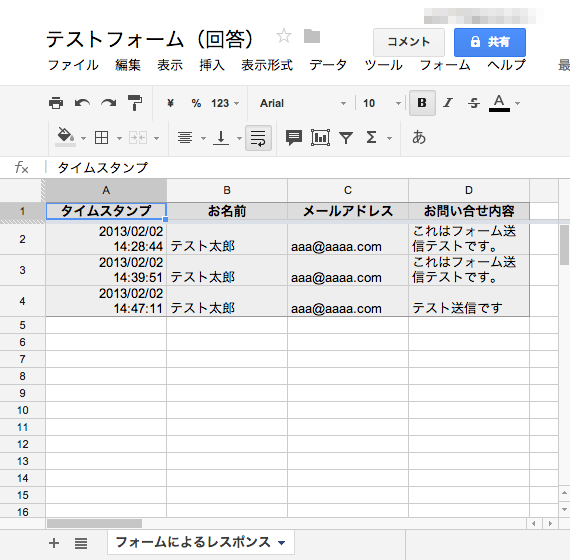The width and height of the screenshot is (570, 560).
Task: Insert a comment via toolbar icon
Action: 294,138
